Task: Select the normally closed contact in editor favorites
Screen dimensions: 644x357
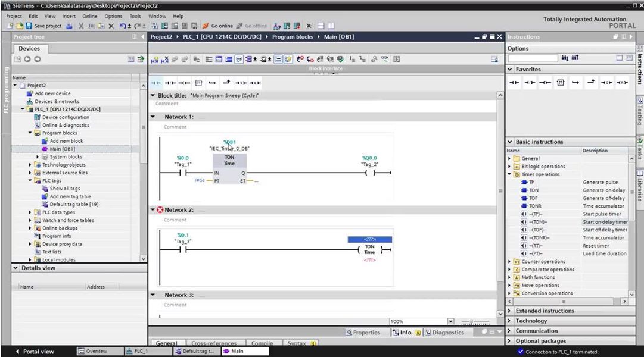Action: pyautogui.click(x=170, y=83)
